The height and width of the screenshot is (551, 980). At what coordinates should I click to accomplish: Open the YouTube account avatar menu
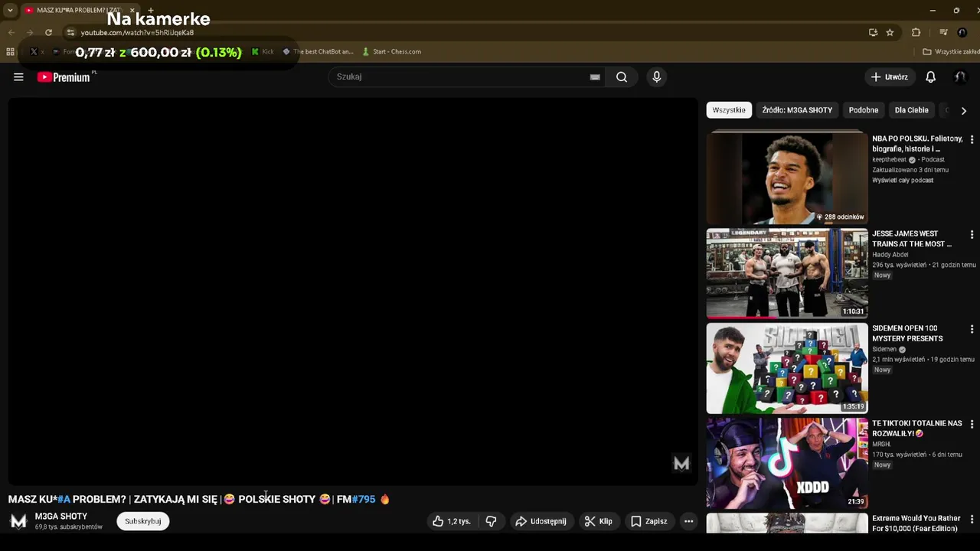coord(960,77)
